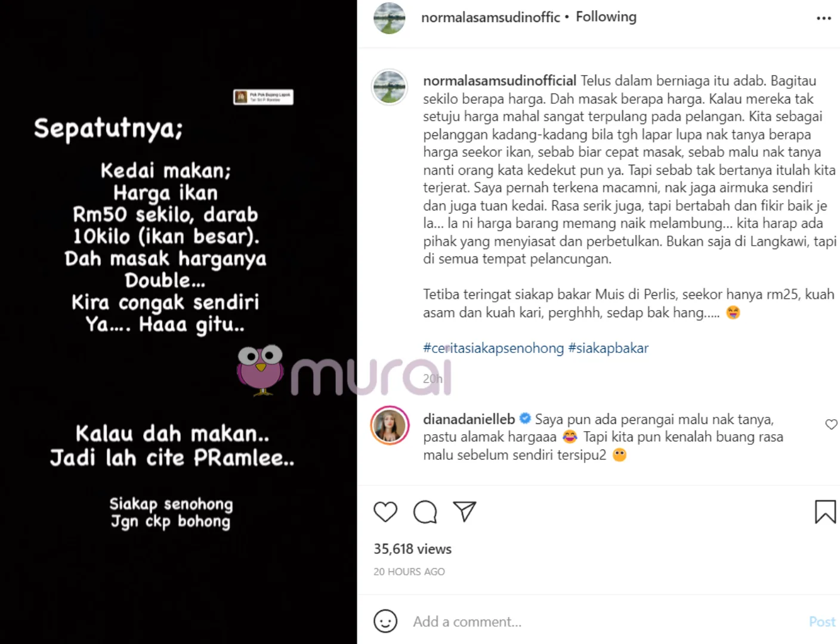Screen dimensions: 840x644
Task: Click the 35,618 views count
Action: click(x=412, y=549)
